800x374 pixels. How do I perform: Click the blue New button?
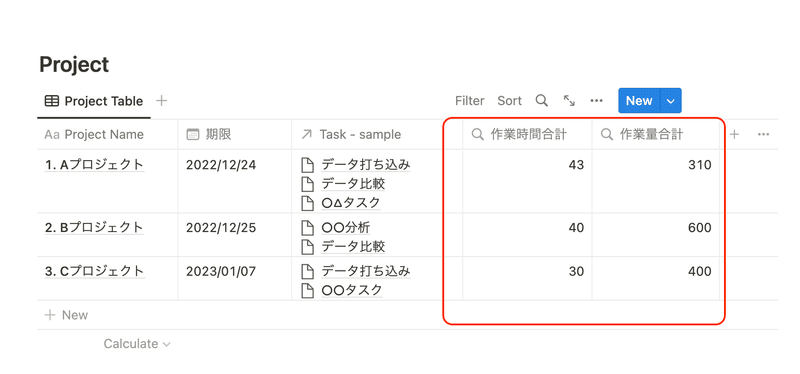click(639, 101)
